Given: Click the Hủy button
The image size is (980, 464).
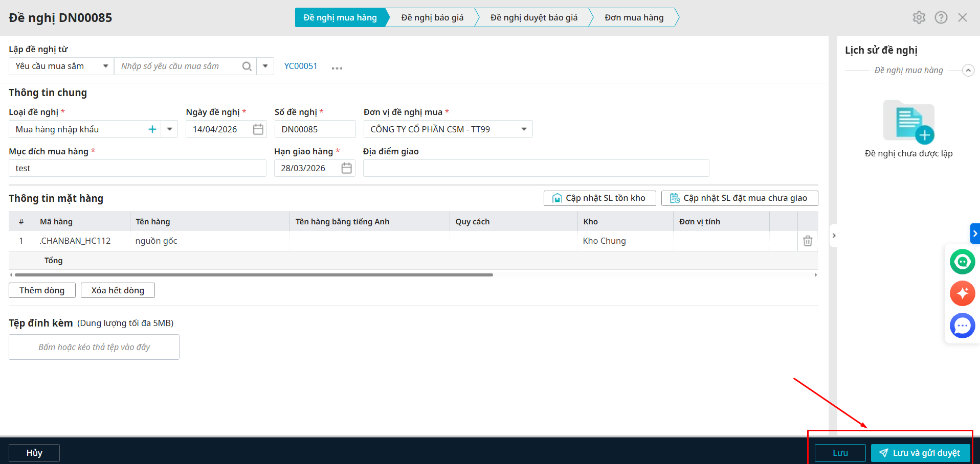Looking at the screenshot, I should click(x=34, y=453).
